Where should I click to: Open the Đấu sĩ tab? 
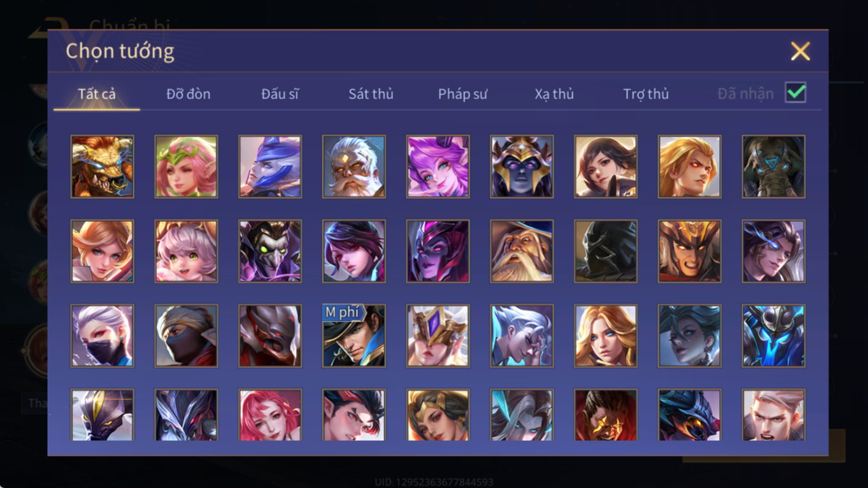click(280, 94)
